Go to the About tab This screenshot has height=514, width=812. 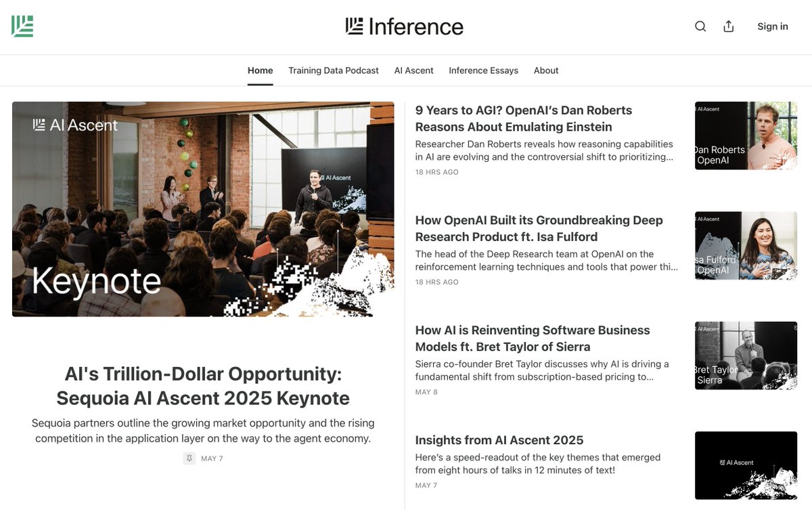click(x=546, y=70)
